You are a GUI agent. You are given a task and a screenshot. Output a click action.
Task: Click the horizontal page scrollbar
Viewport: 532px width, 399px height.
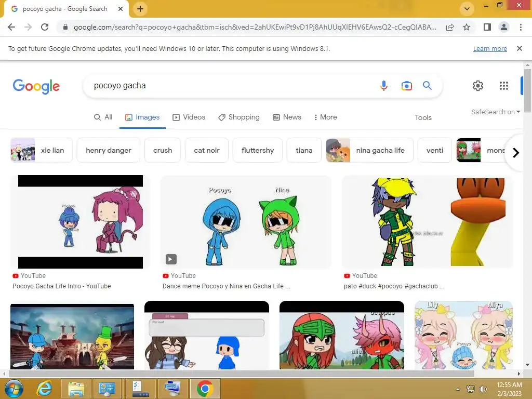click(241, 374)
